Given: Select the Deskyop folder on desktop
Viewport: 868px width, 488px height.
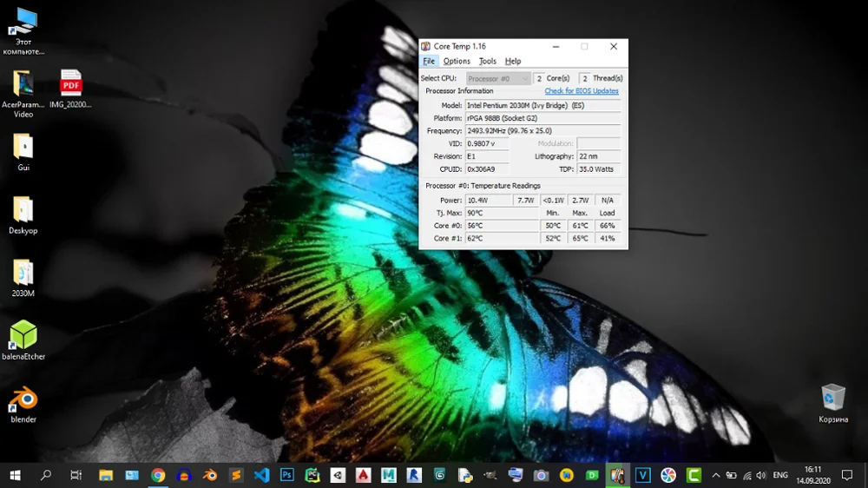Looking at the screenshot, I should [x=23, y=215].
